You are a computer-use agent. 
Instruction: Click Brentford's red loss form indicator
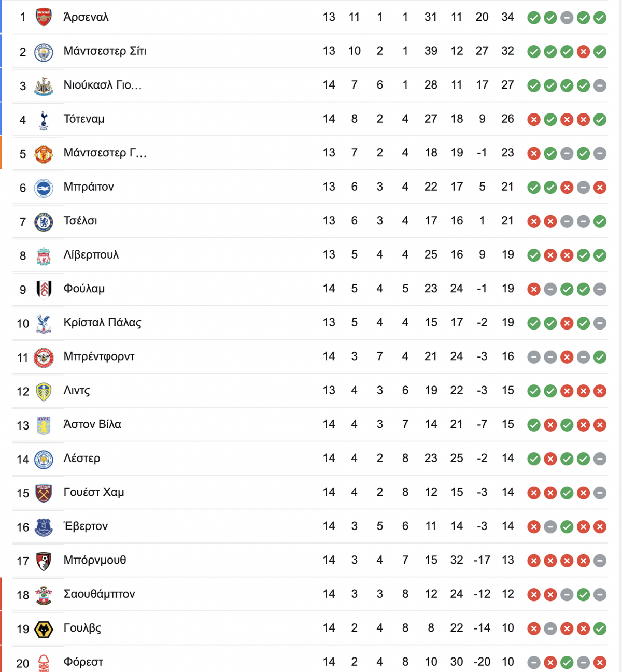click(567, 357)
